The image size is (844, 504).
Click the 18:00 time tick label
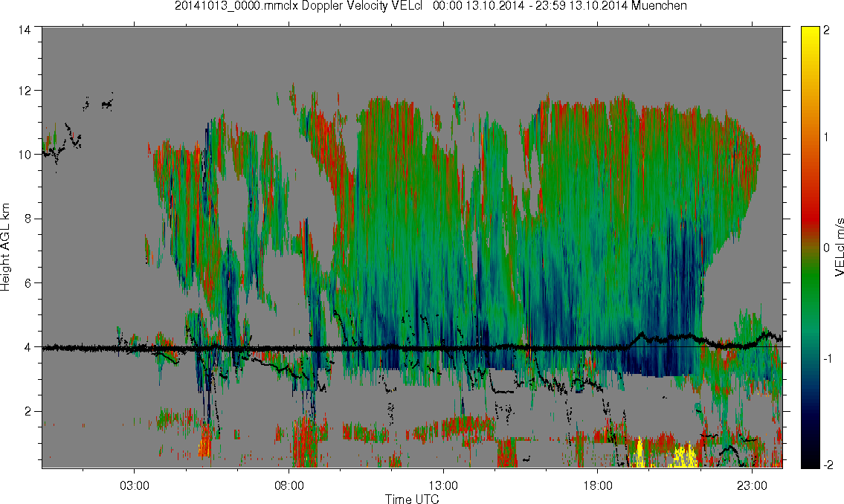[598, 485]
